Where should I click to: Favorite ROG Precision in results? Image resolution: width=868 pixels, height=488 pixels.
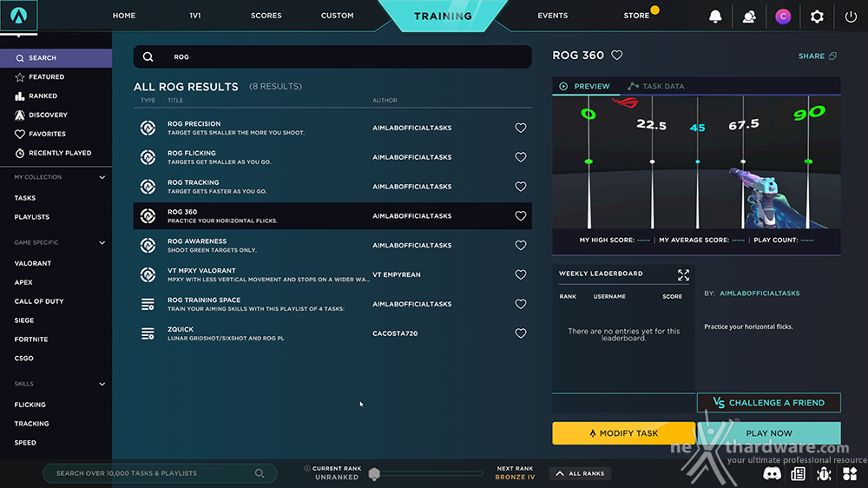point(520,128)
